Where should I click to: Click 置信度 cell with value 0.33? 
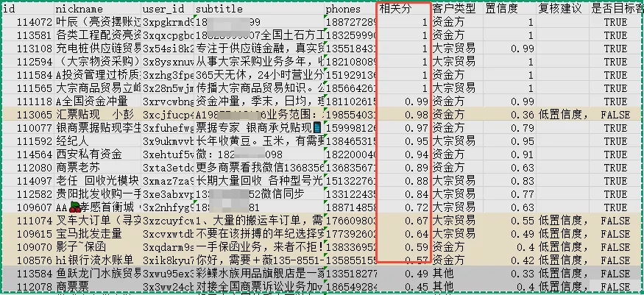tap(509, 273)
